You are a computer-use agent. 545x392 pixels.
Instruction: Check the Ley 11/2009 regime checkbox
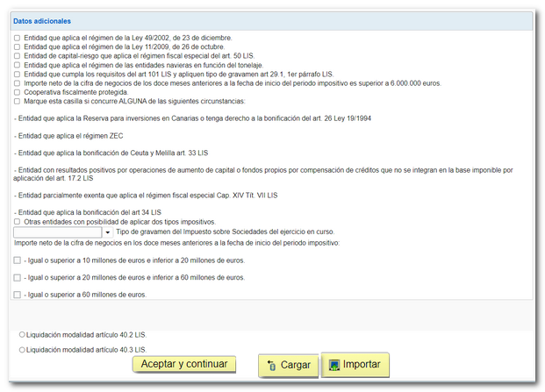tap(18, 47)
